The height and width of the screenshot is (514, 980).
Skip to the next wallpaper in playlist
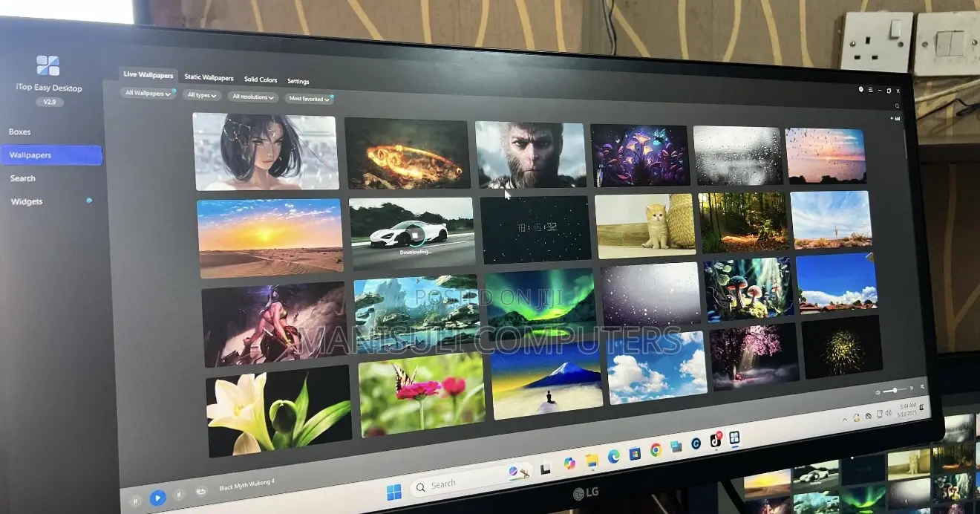(x=178, y=495)
